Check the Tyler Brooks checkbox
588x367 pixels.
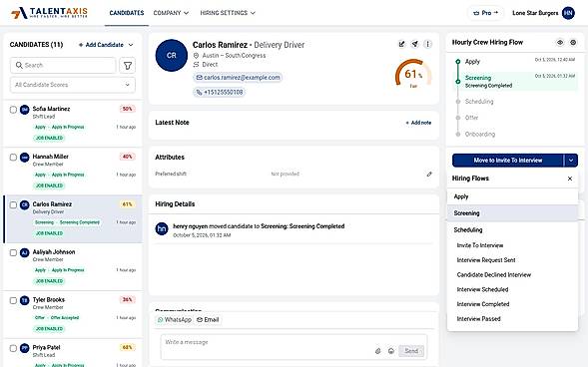13,300
